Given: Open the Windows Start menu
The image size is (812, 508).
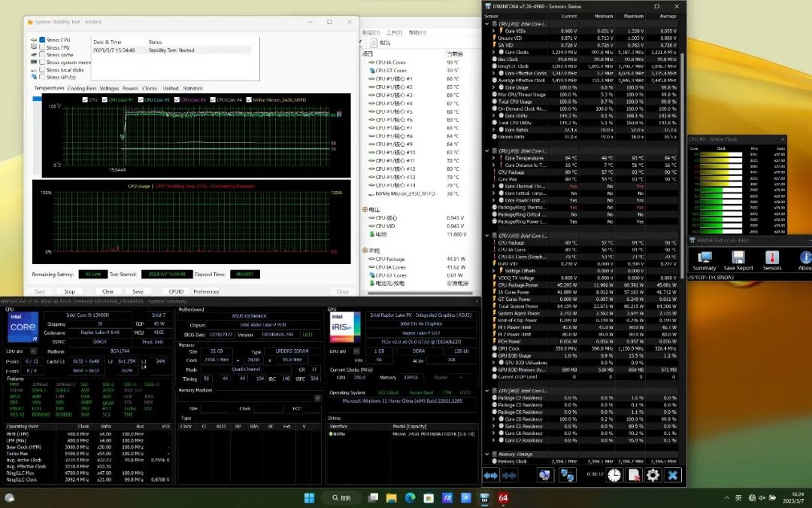Looking at the screenshot, I should coord(308,497).
